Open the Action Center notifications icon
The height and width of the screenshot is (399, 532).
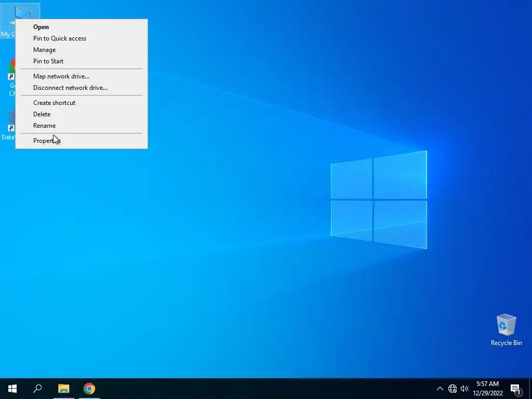(515, 389)
